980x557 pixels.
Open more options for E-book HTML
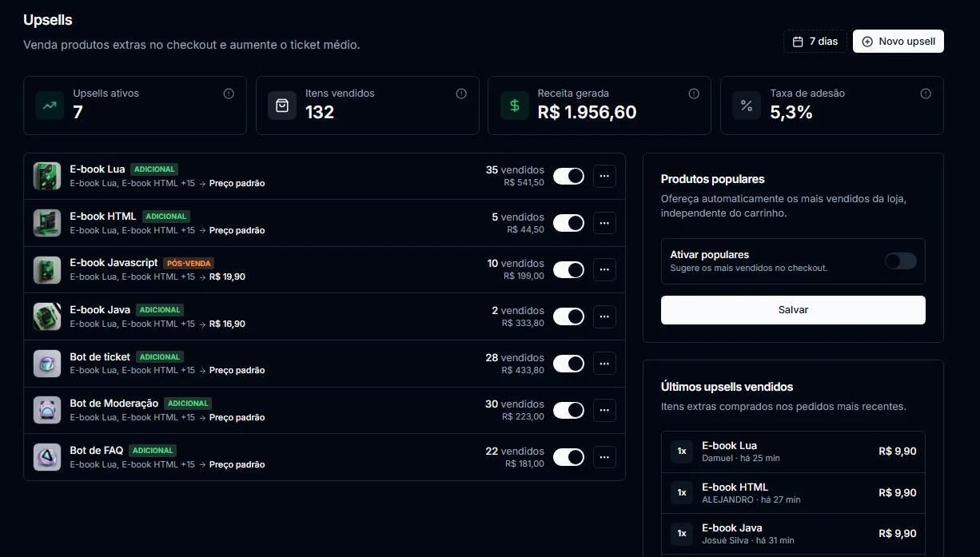[604, 223]
